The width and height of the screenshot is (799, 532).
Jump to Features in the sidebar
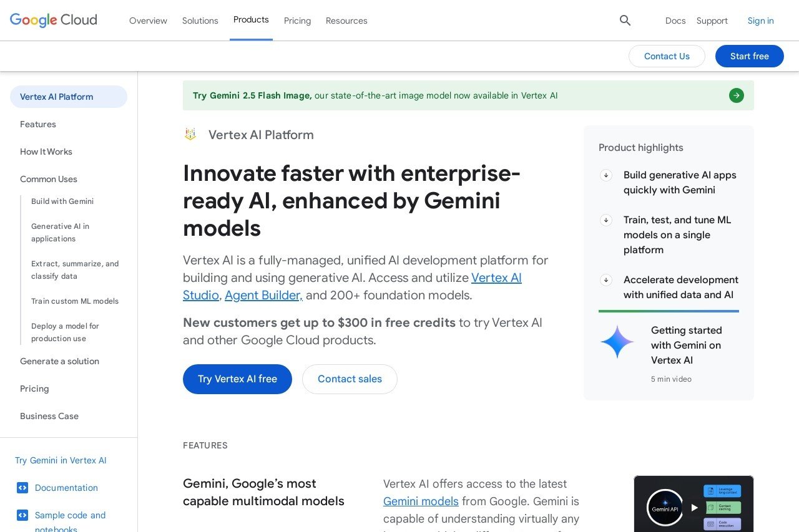[38, 124]
